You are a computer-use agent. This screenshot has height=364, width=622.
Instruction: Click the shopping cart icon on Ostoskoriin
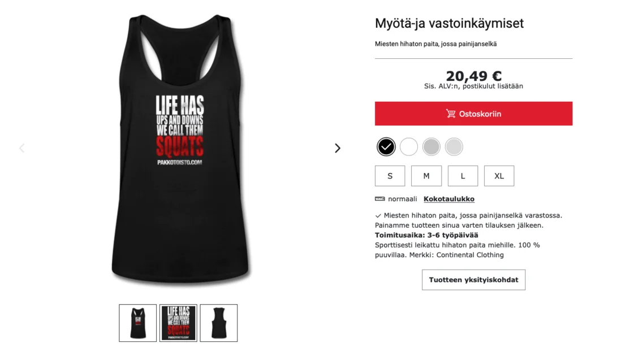click(451, 114)
